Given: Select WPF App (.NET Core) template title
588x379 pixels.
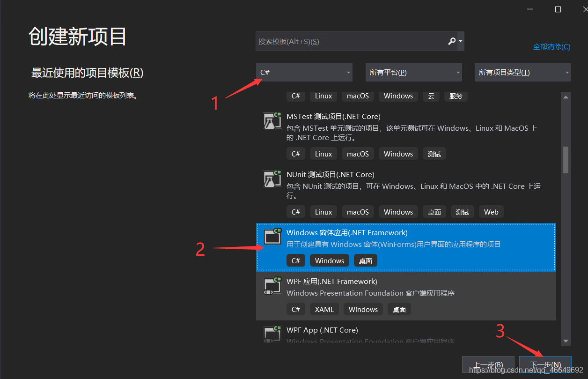Looking at the screenshot, I should pyautogui.click(x=322, y=330).
